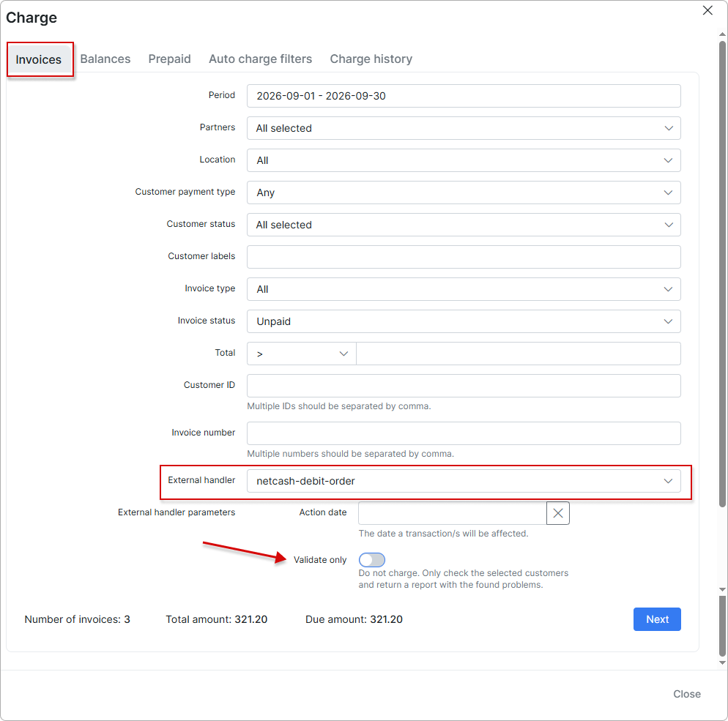Toggle the Validate only switch

[371, 559]
